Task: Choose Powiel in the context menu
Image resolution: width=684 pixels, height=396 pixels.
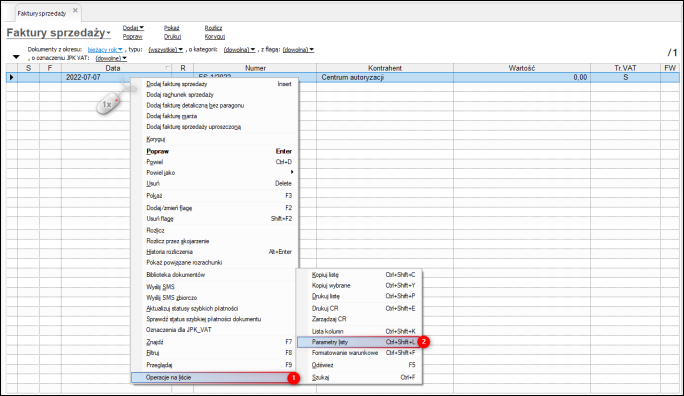Action: pos(215,162)
